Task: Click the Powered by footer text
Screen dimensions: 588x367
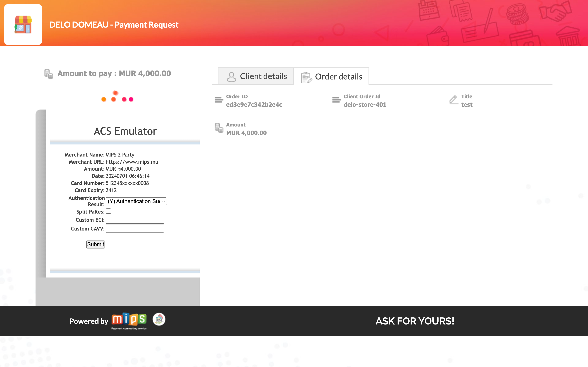Action: [x=89, y=321]
